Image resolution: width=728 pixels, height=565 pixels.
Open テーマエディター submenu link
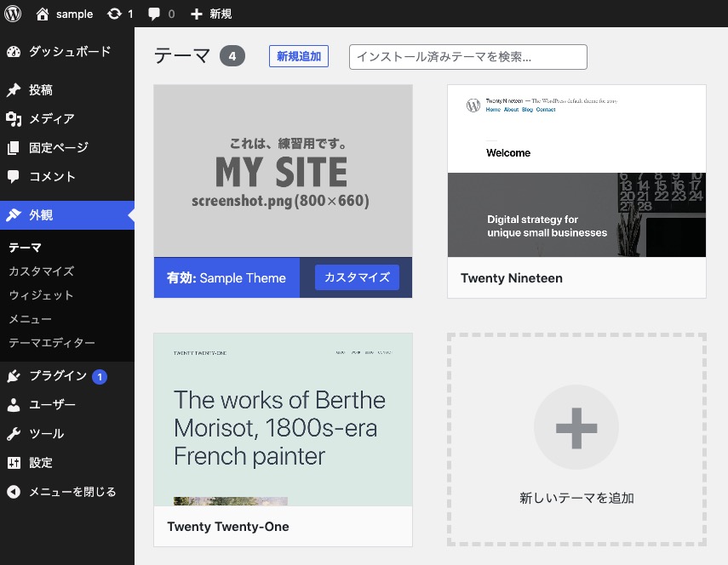(x=52, y=343)
